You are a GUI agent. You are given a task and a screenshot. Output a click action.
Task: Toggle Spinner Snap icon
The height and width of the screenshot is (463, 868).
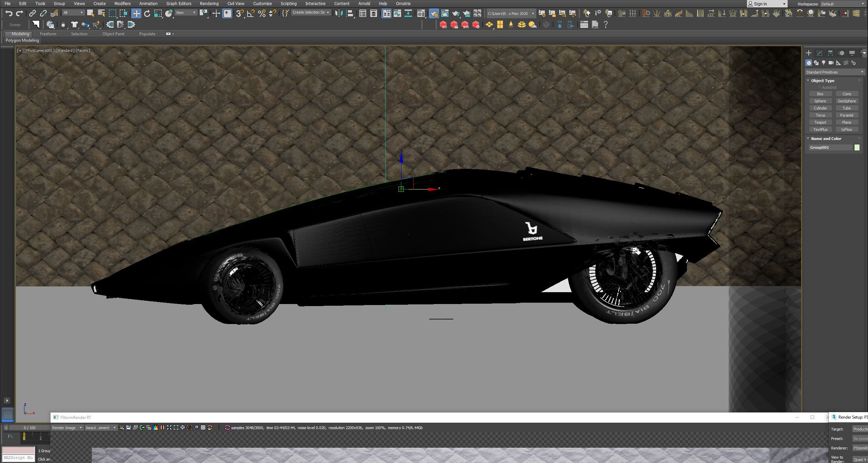[x=272, y=13]
